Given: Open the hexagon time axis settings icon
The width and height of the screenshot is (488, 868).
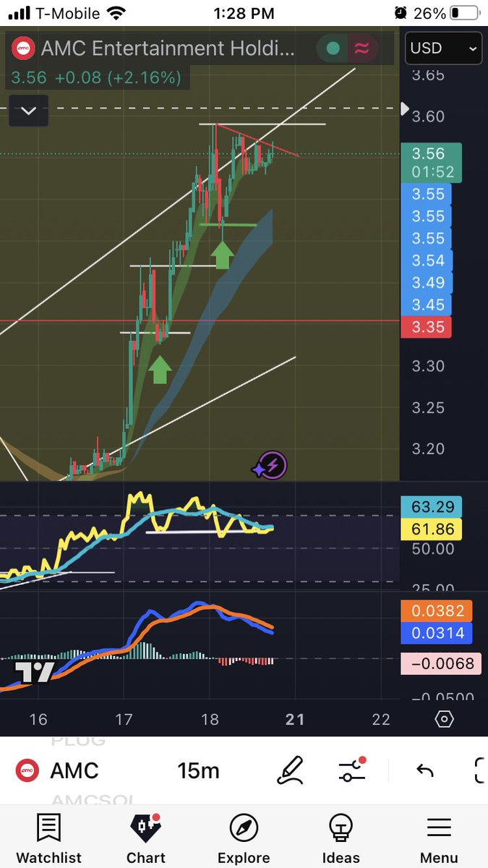Looking at the screenshot, I should (x=445, y=719).
